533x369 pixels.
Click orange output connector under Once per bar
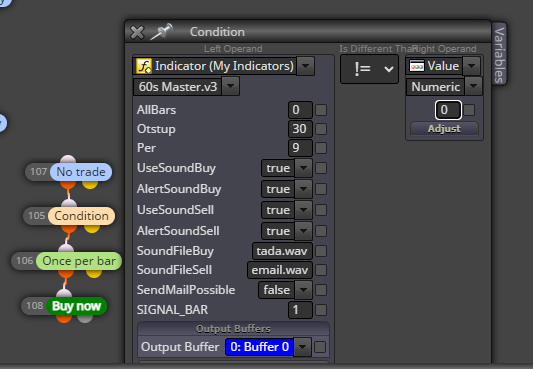point(66,274)
